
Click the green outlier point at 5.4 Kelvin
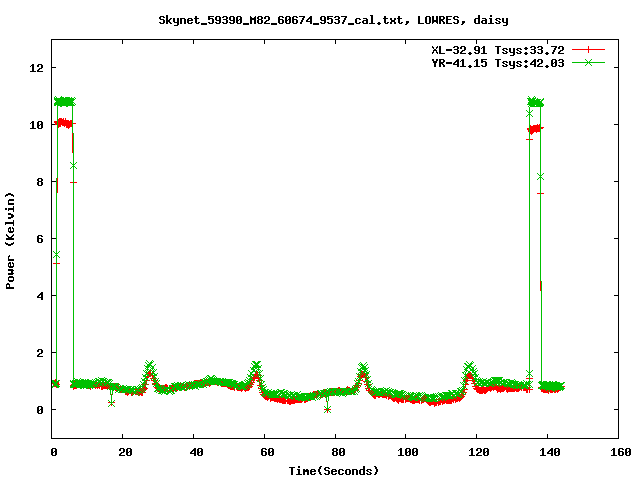click(56, 255)
